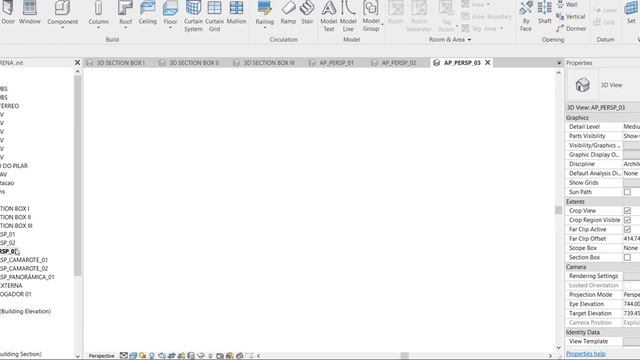
Task: Choose the Component tool
Action: [62, 13]
